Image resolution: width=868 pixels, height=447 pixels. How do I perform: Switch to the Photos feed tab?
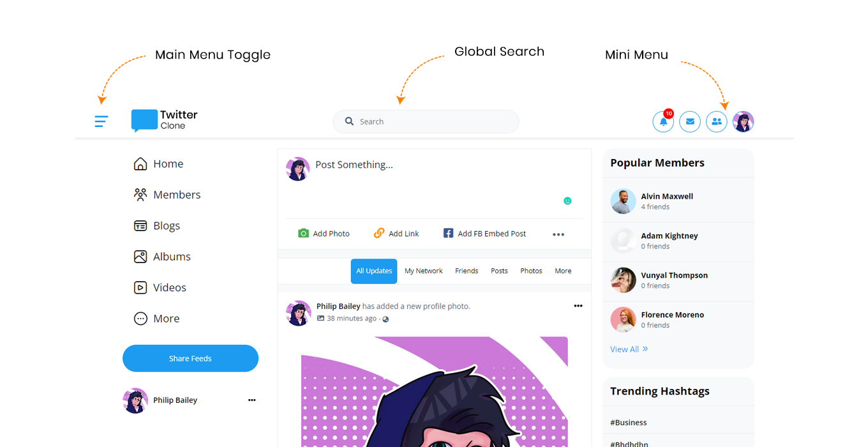531,271
